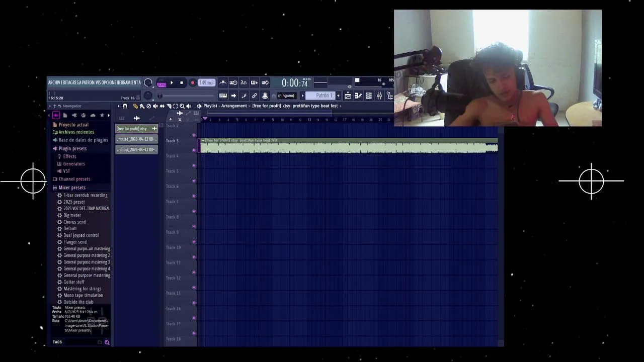Show the browser's starred favorites tab
The image size is (644, 362).
click(x=102, y=115)
